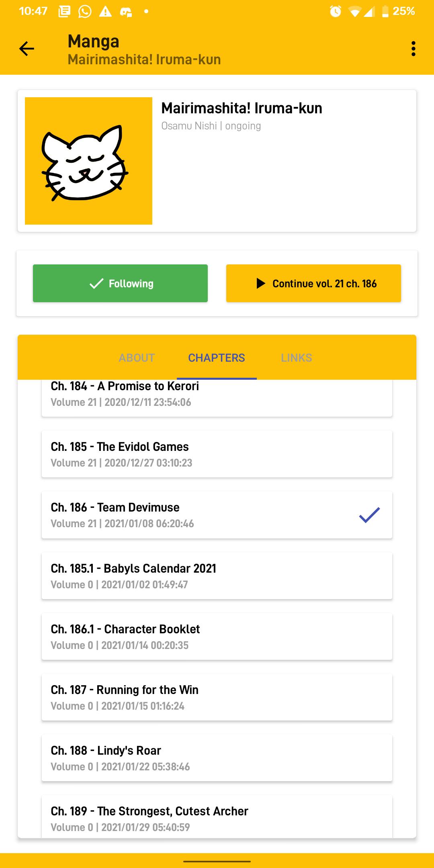This screenshot has height=868, width=434.
Task: Switch to the Links tab
Action: 296,358
